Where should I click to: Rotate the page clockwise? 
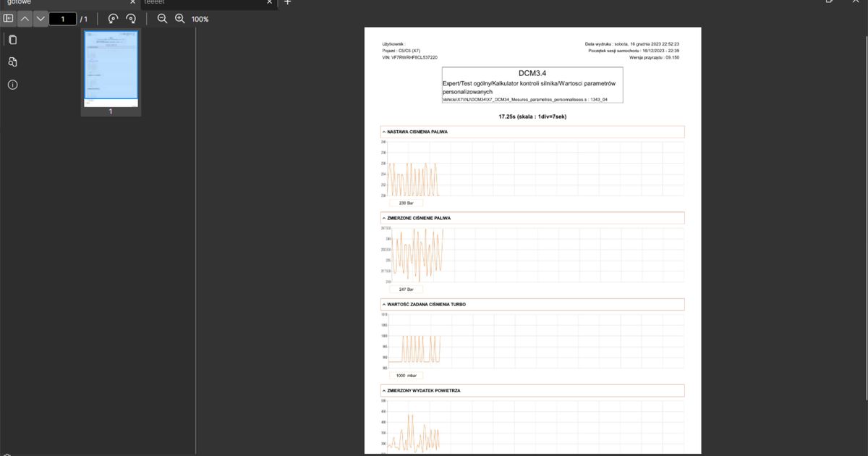click(131, 18)
